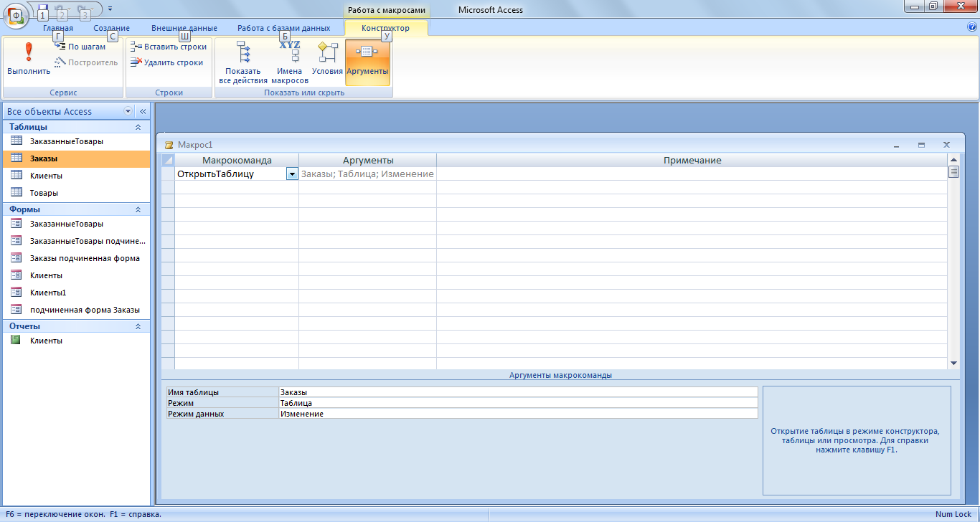This screenshot has height=522, width=980.
Task: Maximize the Макрос1 window
Action: (x=921, y=145)
